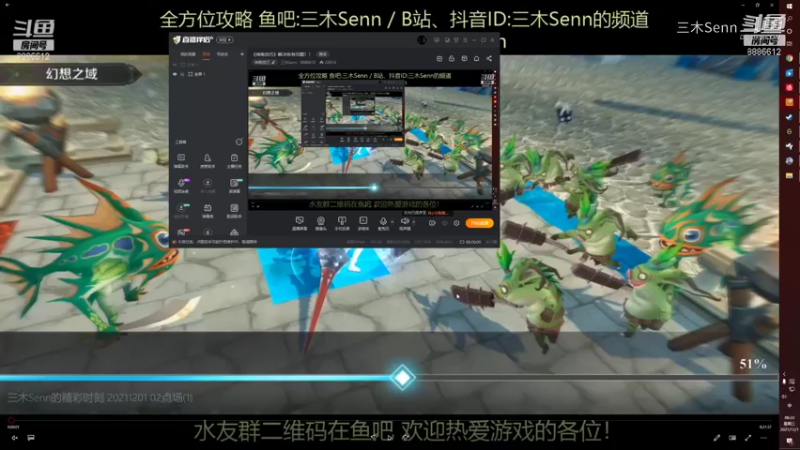Open the more options menu in video player
The width and height of the screenshot is (800, 450).
click(764, 438)
